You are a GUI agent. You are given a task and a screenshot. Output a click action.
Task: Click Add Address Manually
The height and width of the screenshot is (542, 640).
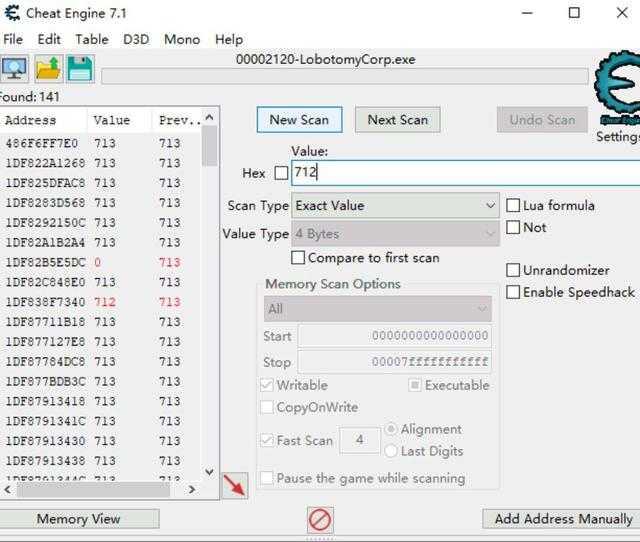563,519
